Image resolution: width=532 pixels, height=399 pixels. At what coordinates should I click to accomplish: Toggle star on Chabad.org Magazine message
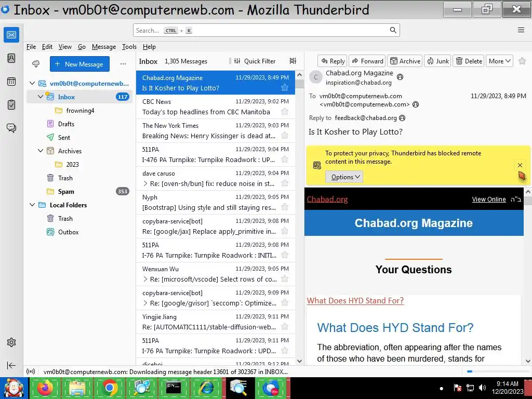coord(285,88)
